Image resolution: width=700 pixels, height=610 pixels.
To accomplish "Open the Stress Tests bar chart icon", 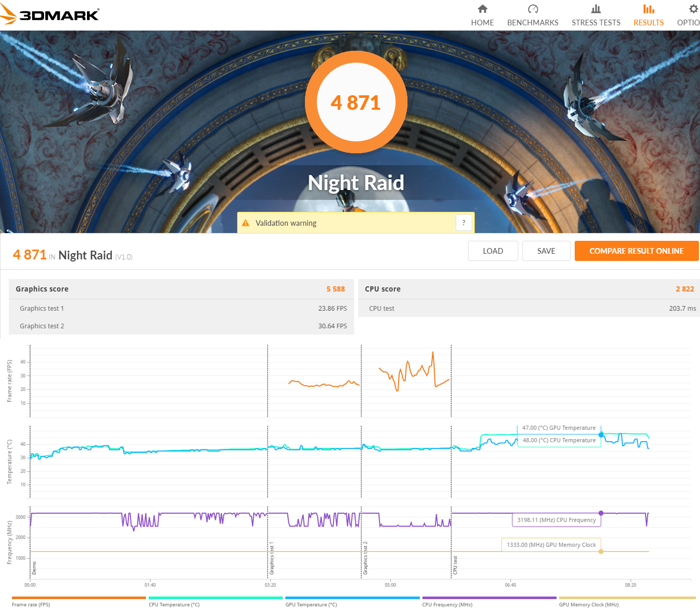I will pyautogui.click(x=596, y=9).
